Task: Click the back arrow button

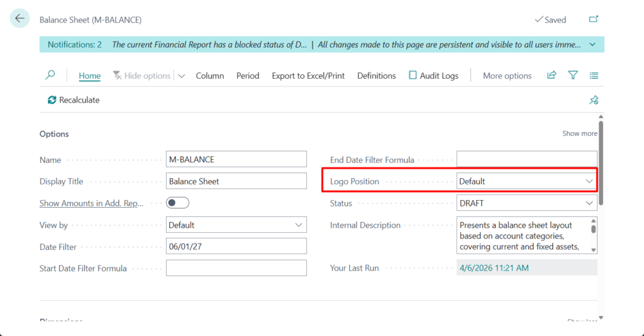Action: (19, 19)
